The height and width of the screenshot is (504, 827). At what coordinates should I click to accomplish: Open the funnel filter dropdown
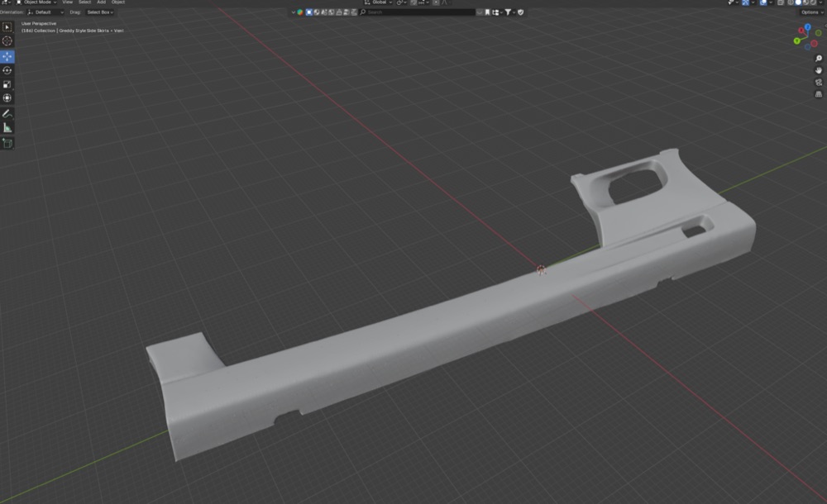509,12
